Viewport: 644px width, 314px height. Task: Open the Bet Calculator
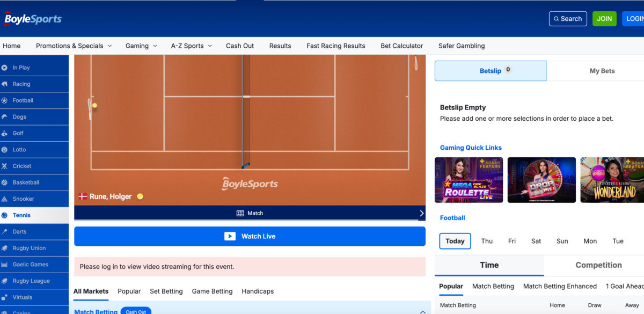(x=402, y=46)
